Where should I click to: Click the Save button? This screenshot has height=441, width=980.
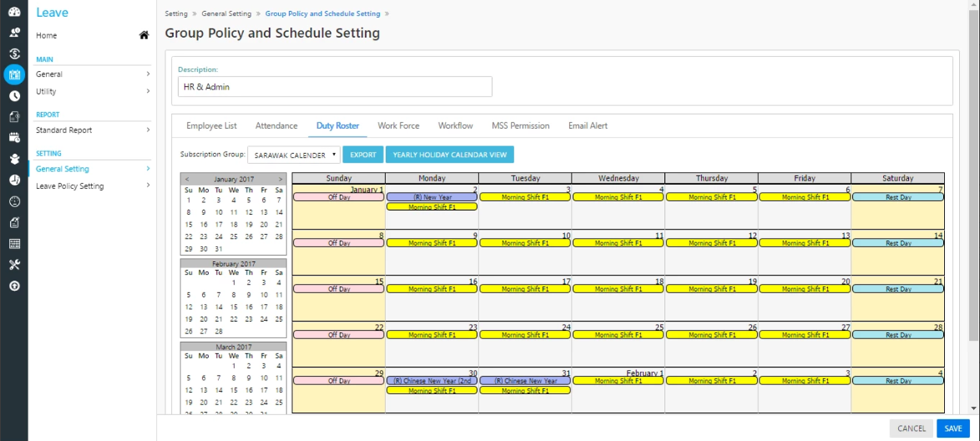[953, 428]
